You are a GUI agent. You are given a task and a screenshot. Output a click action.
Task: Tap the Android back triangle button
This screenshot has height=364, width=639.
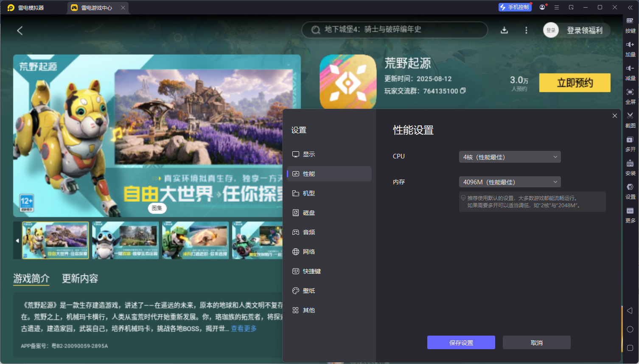click(630, 311)
